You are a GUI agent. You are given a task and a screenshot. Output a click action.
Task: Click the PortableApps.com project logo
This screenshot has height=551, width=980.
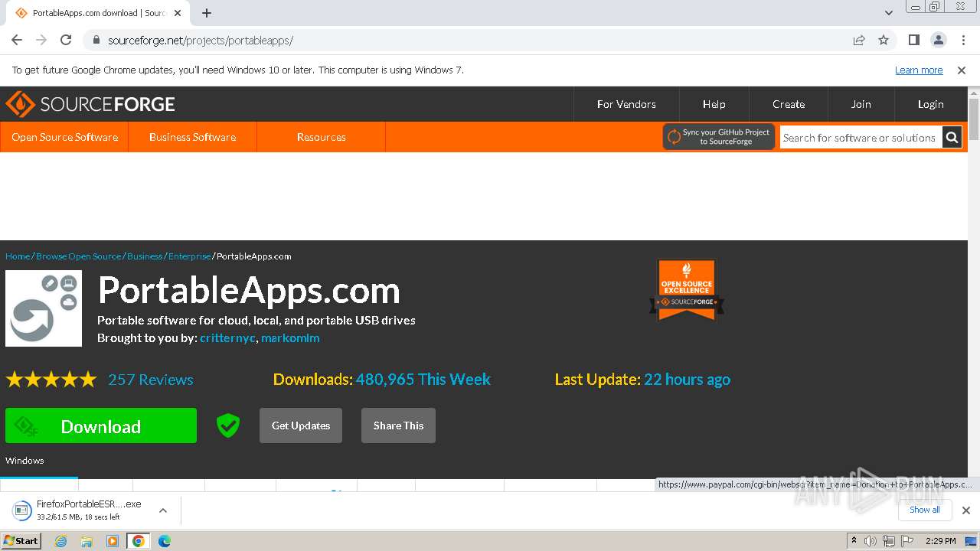44,308
